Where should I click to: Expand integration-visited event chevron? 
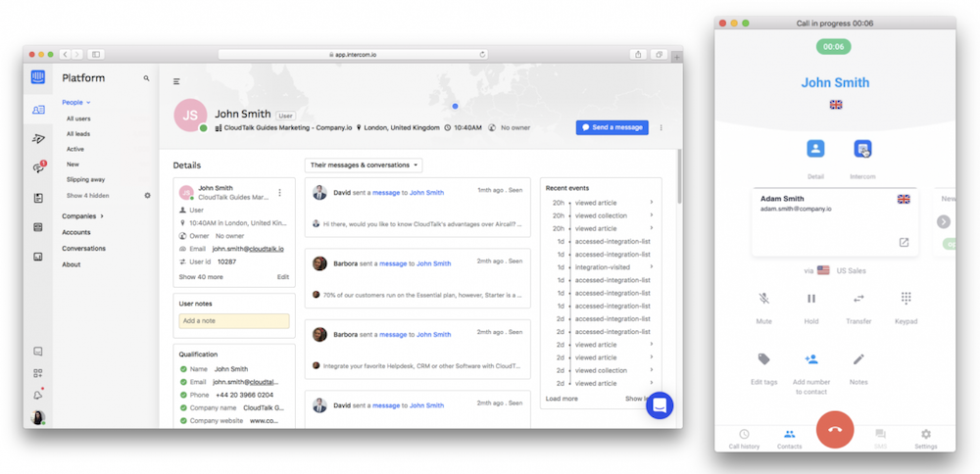(x=652, y=267)
